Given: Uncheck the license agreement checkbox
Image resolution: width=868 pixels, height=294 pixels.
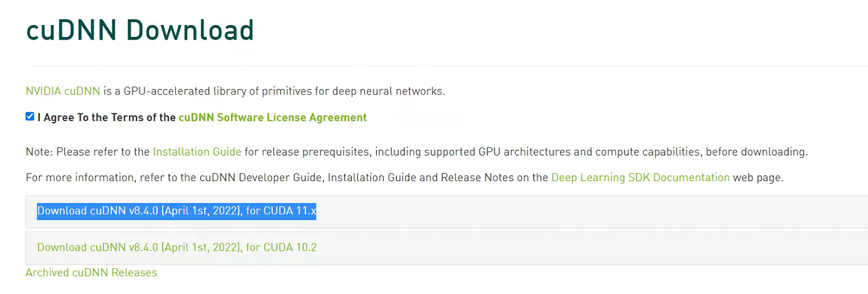Looking at the screenshot, I should [30, 117].
